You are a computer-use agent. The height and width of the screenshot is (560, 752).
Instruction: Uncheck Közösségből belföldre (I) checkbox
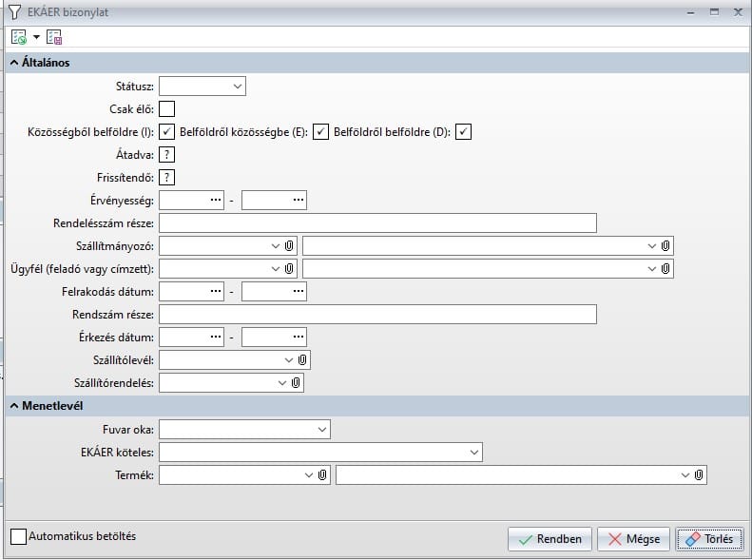click(167, 131)
